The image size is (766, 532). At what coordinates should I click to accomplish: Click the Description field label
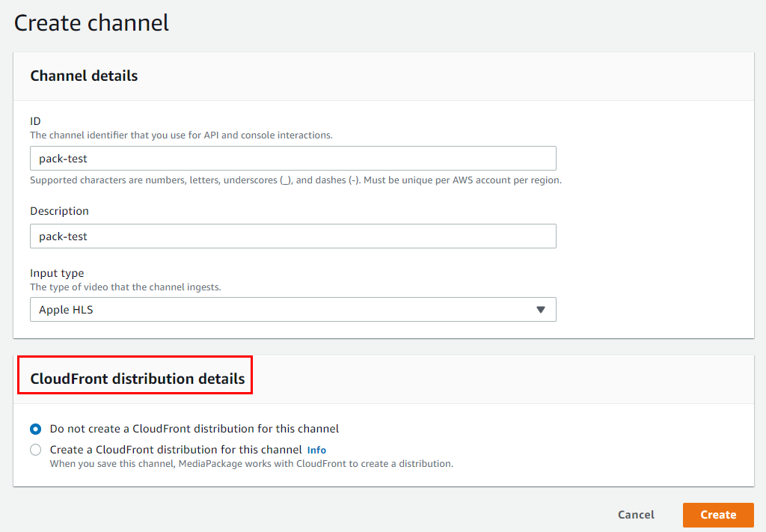point(60,210)
